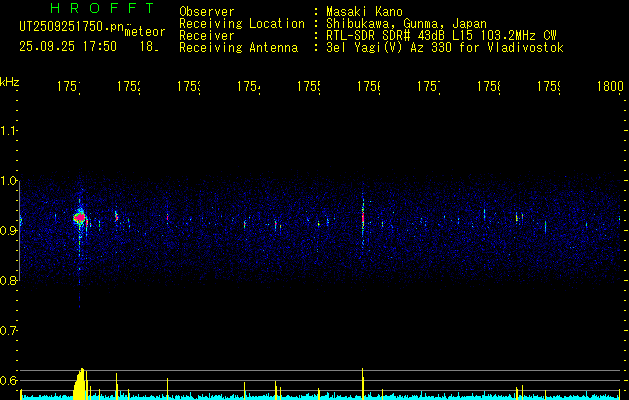Click the 0.6 kHz frequency label
This screenshot has width=629, height=400.
(x=8, y=380)
